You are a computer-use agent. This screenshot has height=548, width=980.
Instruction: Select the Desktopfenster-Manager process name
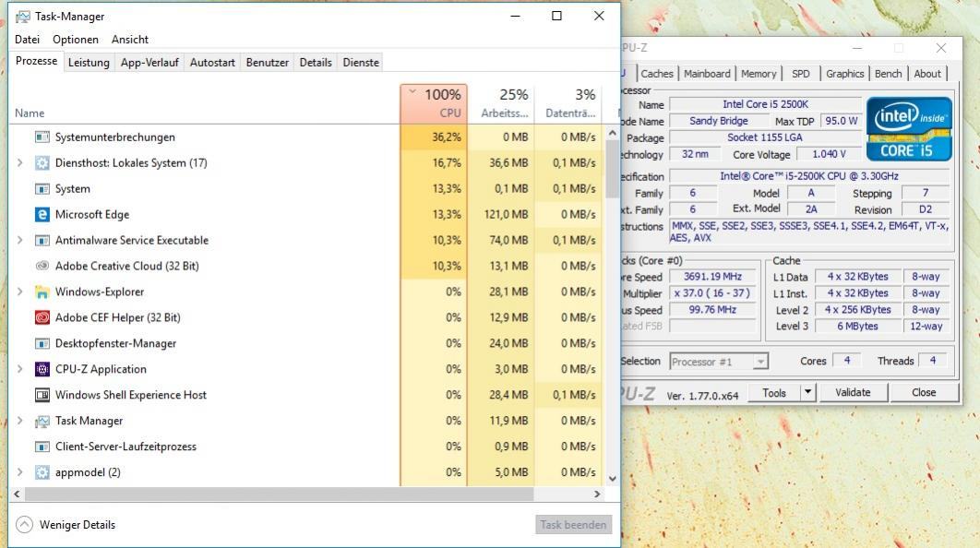pyautogui.click(x=115, y=344)
